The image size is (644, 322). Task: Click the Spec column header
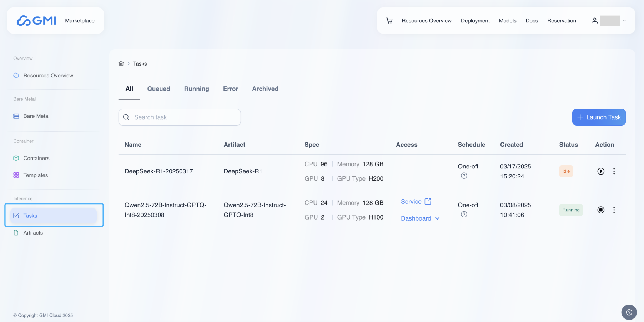coord(312,145)
